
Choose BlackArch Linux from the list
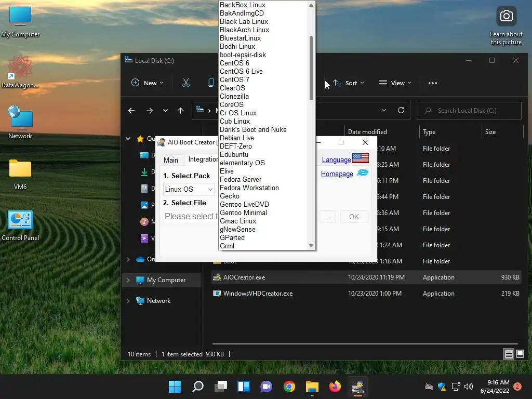point(244,30)
